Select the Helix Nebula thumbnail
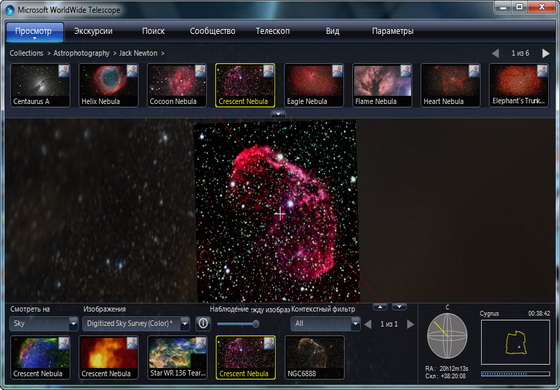The width and height of the screenshot is (560, 390). click(109, 85)
